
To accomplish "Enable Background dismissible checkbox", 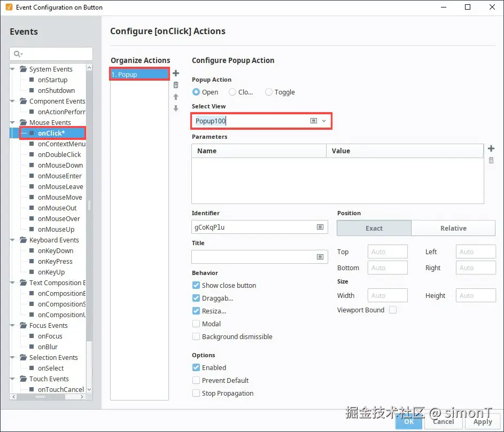I will (196, 336).
